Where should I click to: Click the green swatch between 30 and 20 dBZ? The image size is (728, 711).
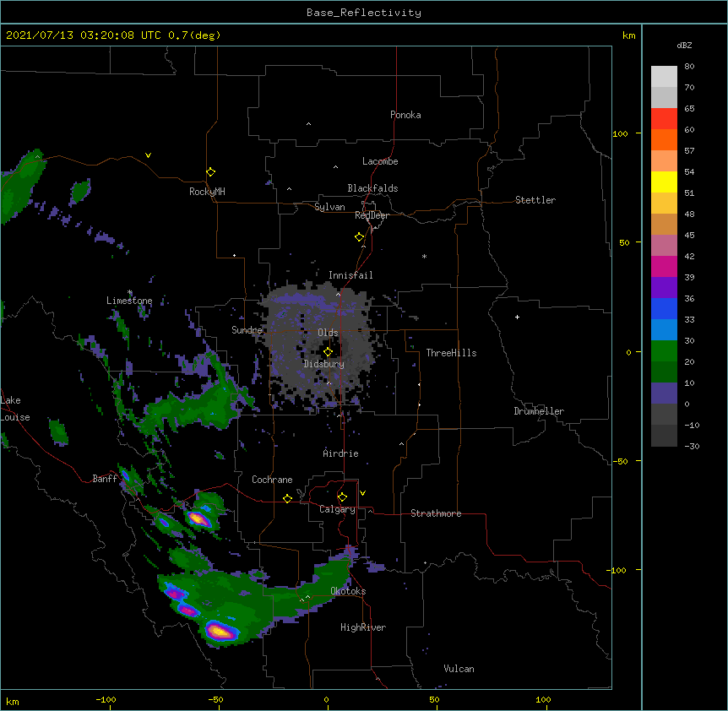pyautogui.click(x=664, y=351)
